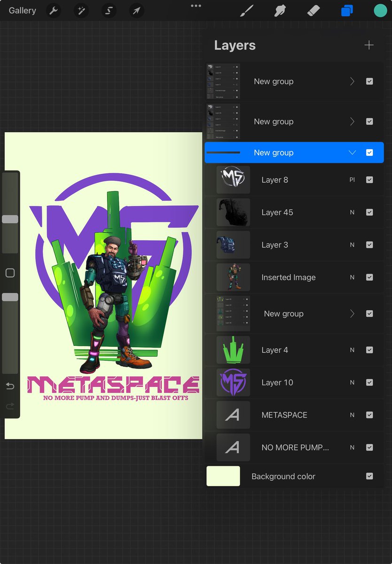Tap the Redo arrow in sidebar
This screenshot has height=564, width=392.
click(10, 406)
